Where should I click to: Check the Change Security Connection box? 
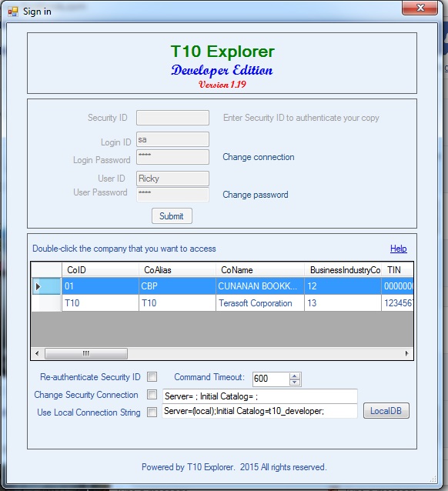tap(152, 394)
